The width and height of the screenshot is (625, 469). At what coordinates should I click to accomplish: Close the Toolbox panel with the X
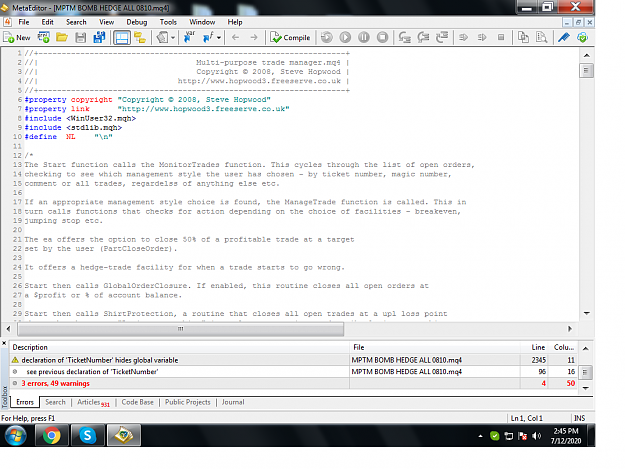4,343
